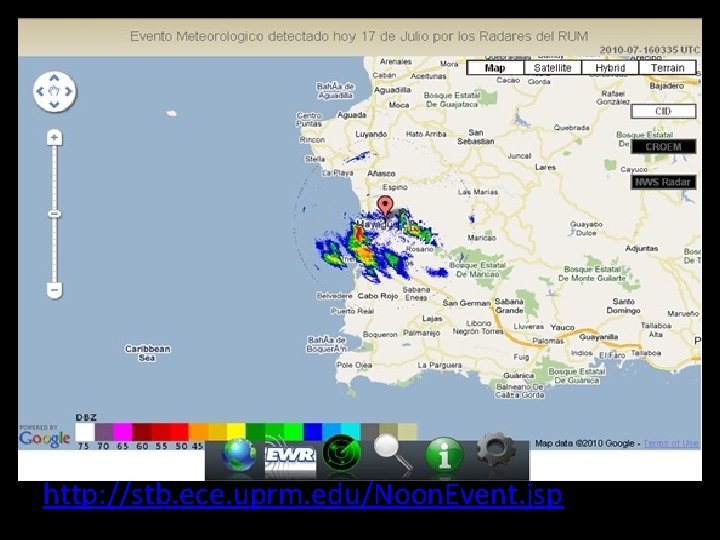Click the Sabana Grande map label

coord(509,306)
